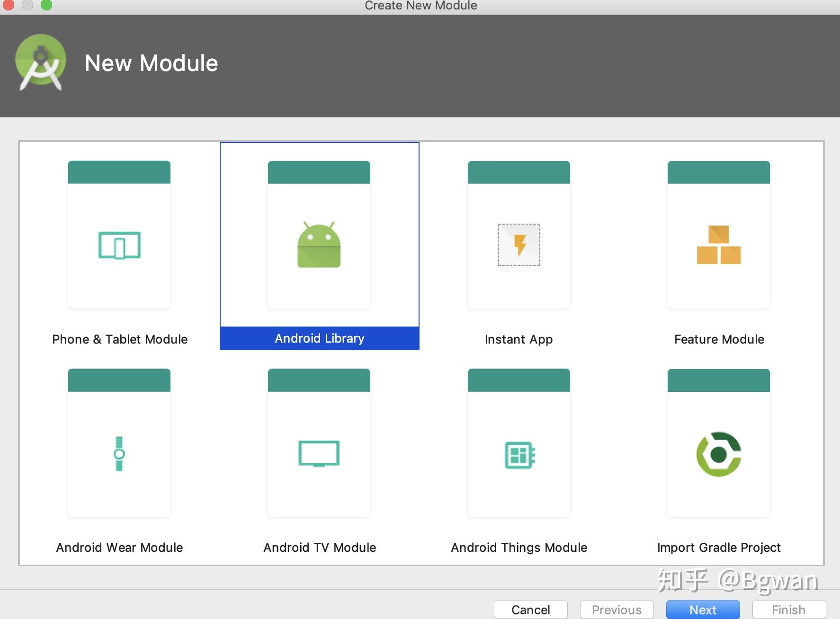Select the Android TV screen icon

(319, 453)
